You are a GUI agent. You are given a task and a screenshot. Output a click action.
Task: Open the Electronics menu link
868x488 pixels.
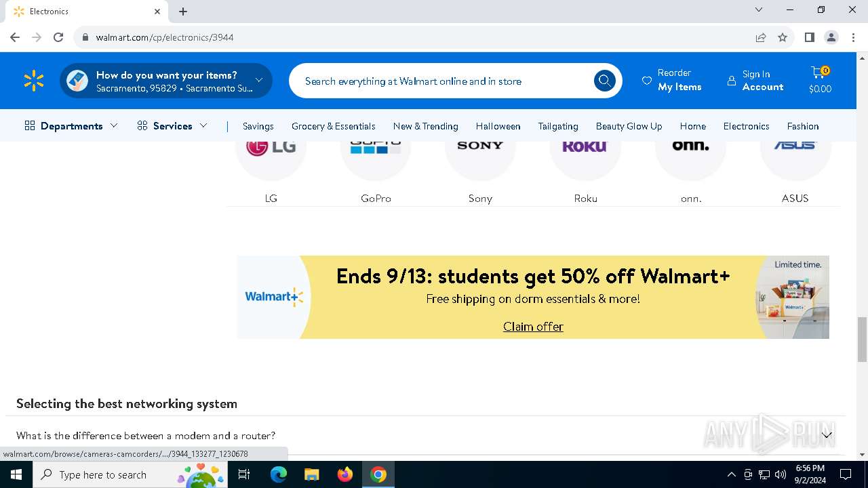click(x=747, y=126)
